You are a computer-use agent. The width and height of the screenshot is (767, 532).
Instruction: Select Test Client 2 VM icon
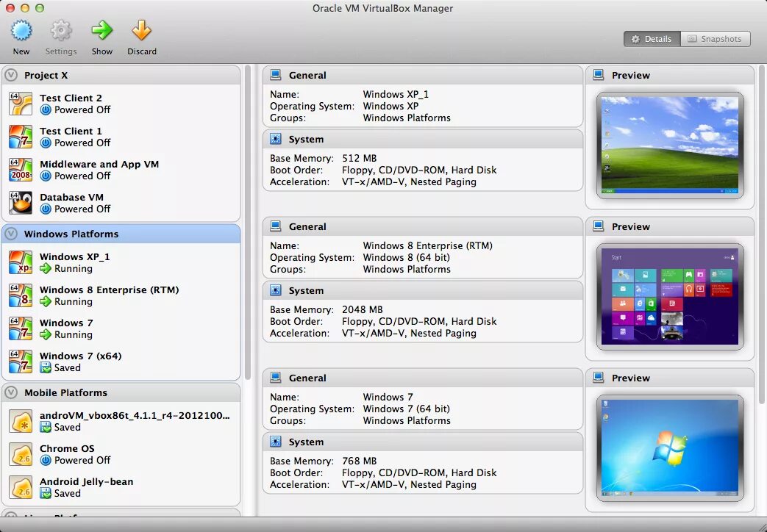click(x=21, y=104)
